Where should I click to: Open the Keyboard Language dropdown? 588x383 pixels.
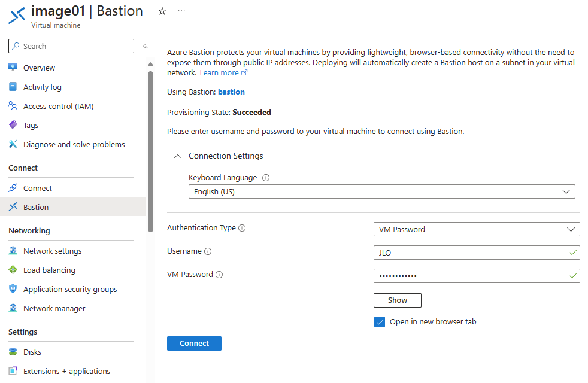(382, 191)
